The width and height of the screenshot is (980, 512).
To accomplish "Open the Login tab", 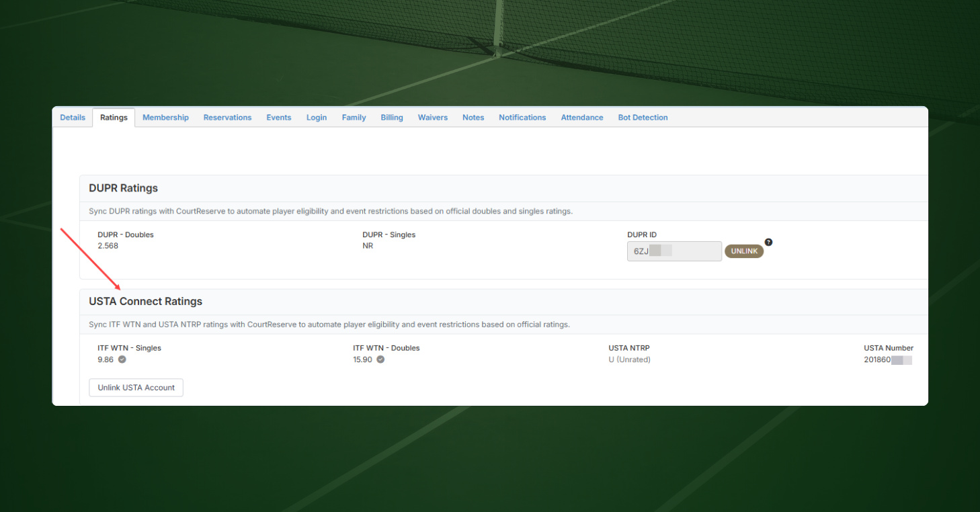I will pyautogui.click(x=317, y=118).
